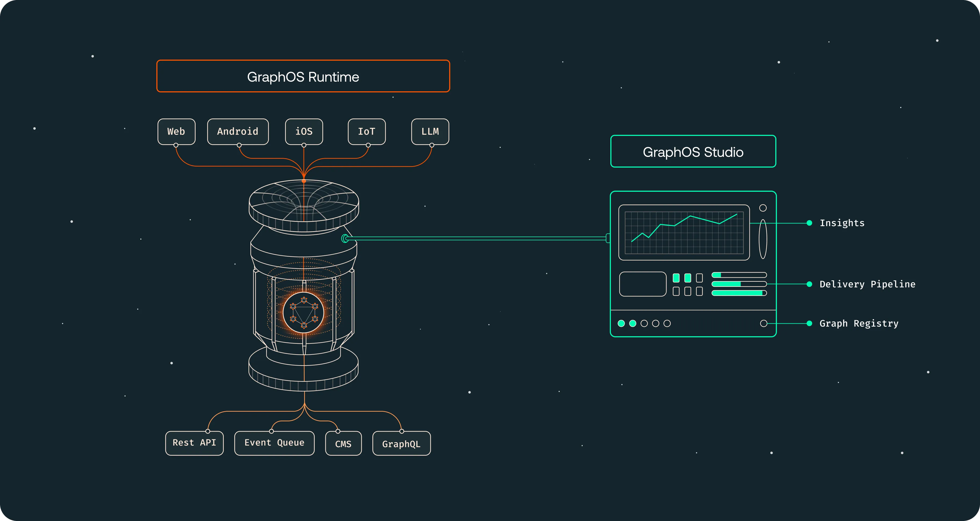980x521 pixels.
Task: Click the vertical oval knob beside the chart
Action: click(763, 239)
